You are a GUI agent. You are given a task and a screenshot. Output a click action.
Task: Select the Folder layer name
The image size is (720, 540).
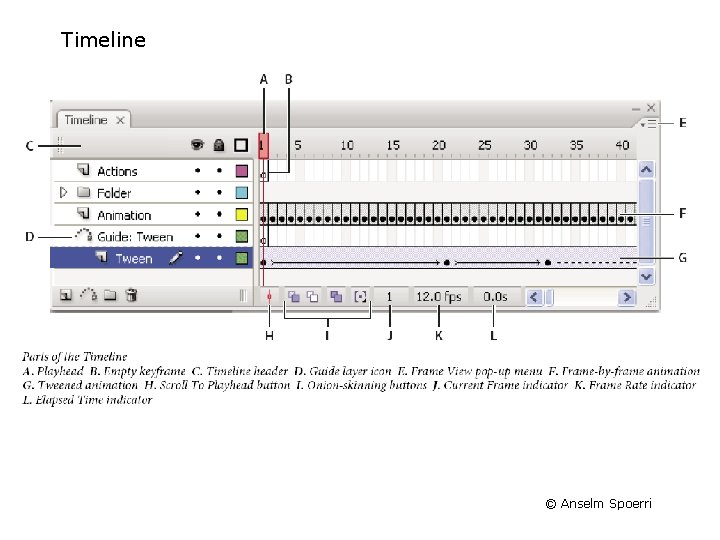coord(114,193)
